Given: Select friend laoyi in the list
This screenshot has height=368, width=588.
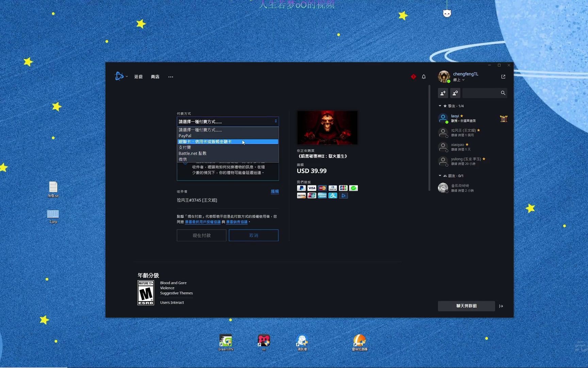Looking at the screenshot, I should point(472,118).
